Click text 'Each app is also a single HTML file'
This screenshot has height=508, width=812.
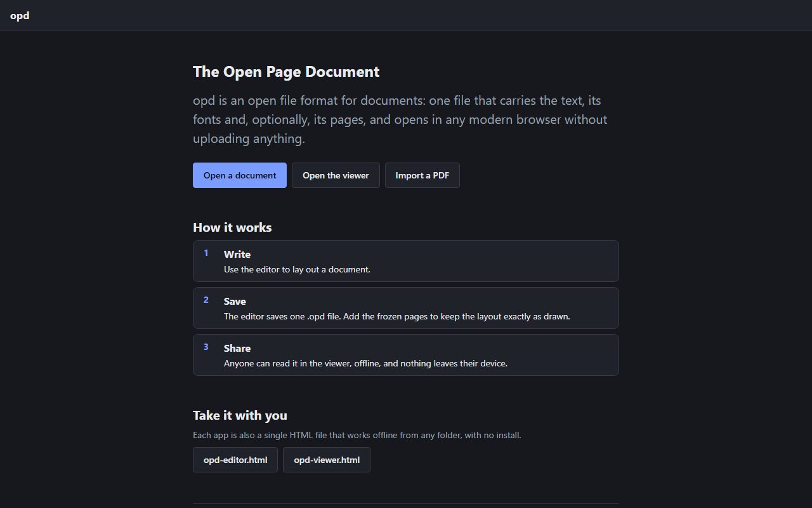point(357,436)
